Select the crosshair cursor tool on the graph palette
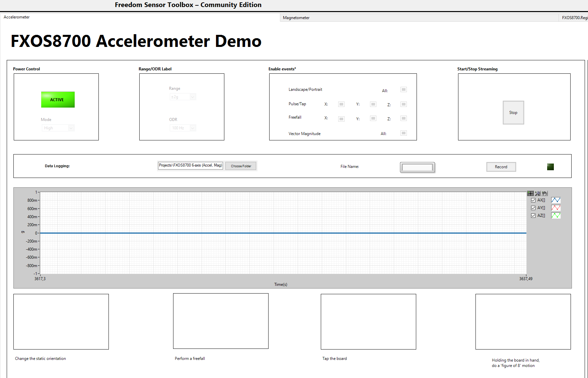This screenshot has height=378, width=588. pos(530,193)
